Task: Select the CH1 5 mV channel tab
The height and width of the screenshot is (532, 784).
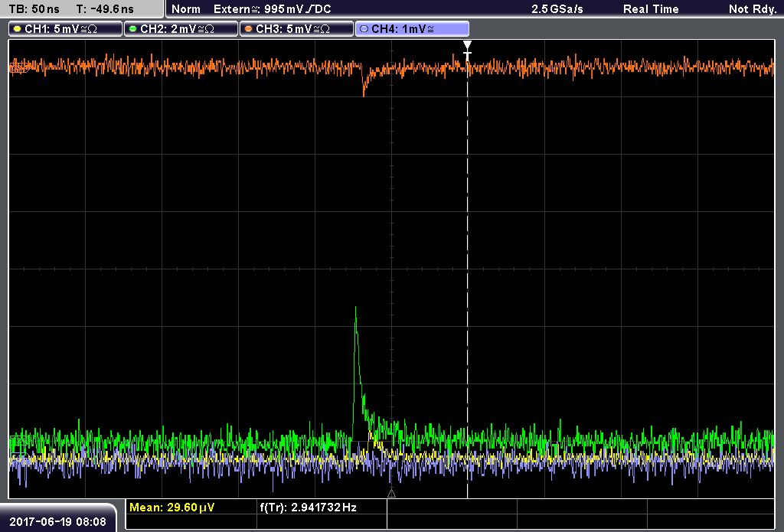Action: [x=65, y=29]
